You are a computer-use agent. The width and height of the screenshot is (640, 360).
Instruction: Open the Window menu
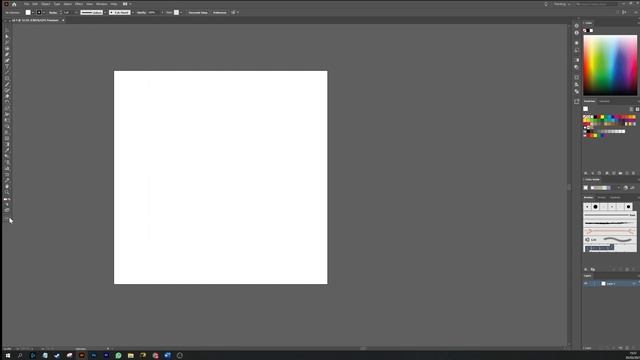(x=102, y=4)
